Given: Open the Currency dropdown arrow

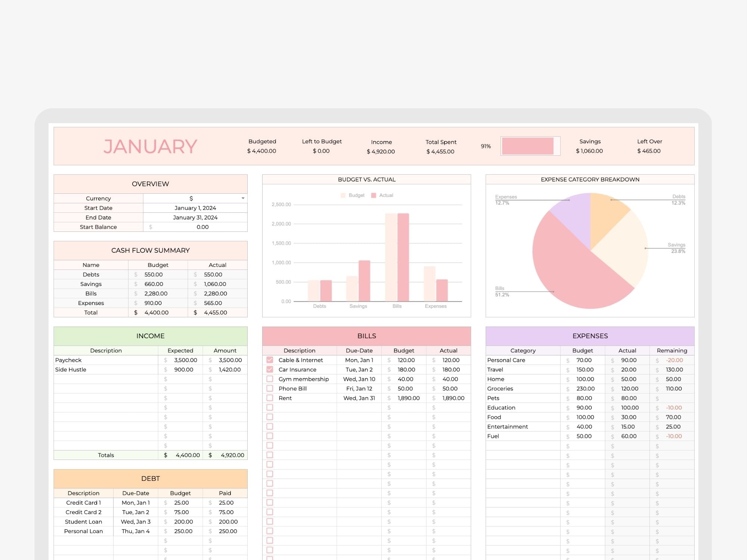Looking at the screenshot, I should 243,198.
